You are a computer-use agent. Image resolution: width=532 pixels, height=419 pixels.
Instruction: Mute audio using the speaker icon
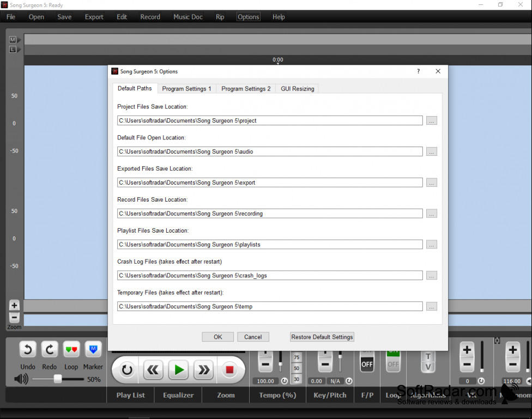tap(21, 379)
